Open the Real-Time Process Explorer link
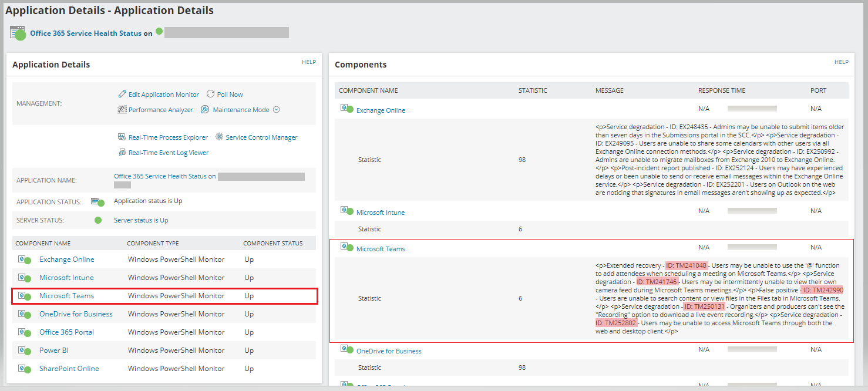868x391 pixels. click(x=168, y=137)
